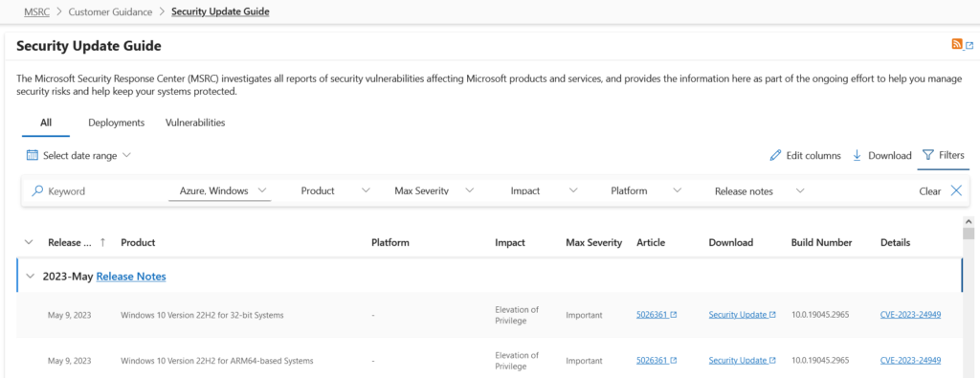This screenshot has height=378, width=980.
Task: Click Security Update Guide breadcrumb
Action: (x=220, y=11)
